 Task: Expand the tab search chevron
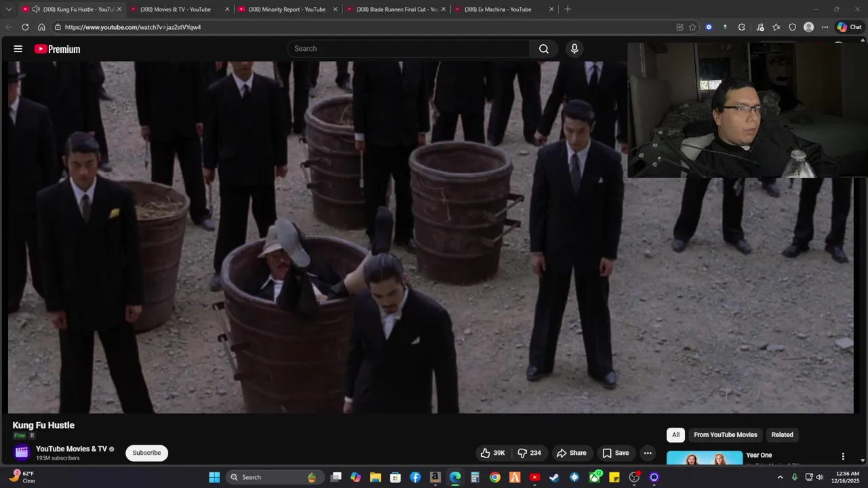coord(9,9)
